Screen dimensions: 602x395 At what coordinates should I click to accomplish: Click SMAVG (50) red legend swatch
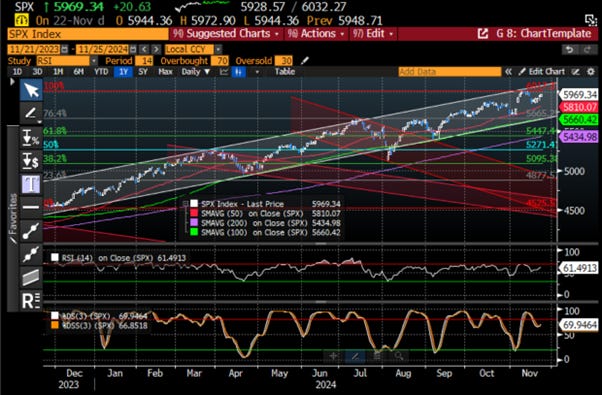point(194,213)
